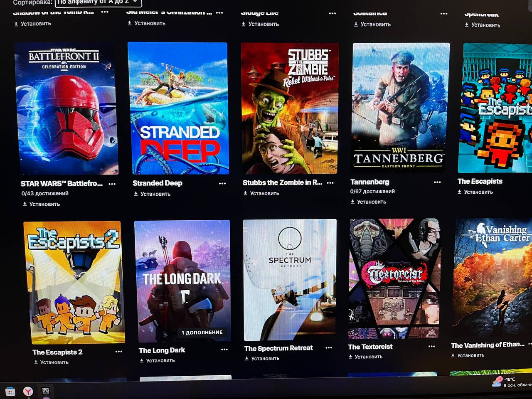
Task: Install The Textorcist via Установить
Action: click(365, 357)
